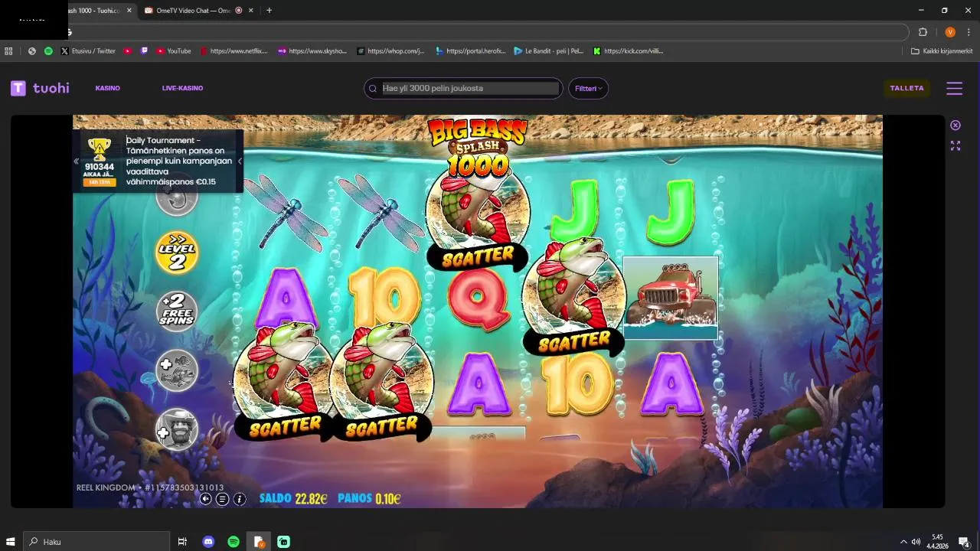
Task: Open a new browser tab
Action: 269,11
